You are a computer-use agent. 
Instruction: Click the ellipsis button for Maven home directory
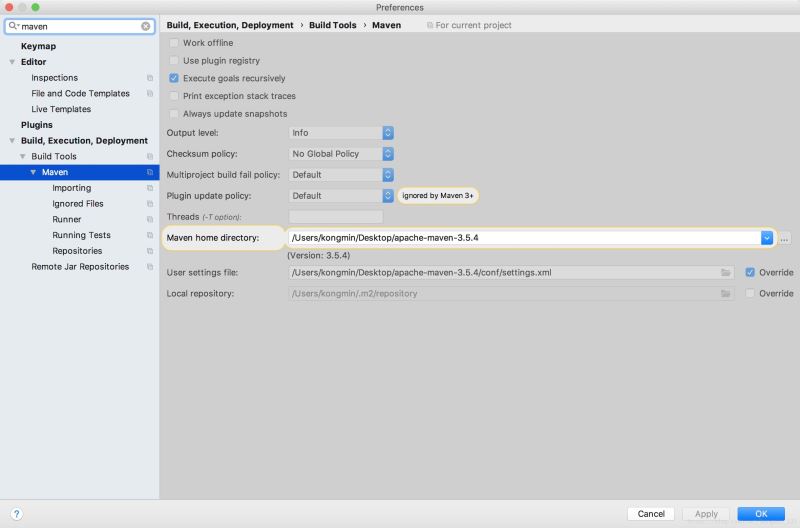click(784, 238)
